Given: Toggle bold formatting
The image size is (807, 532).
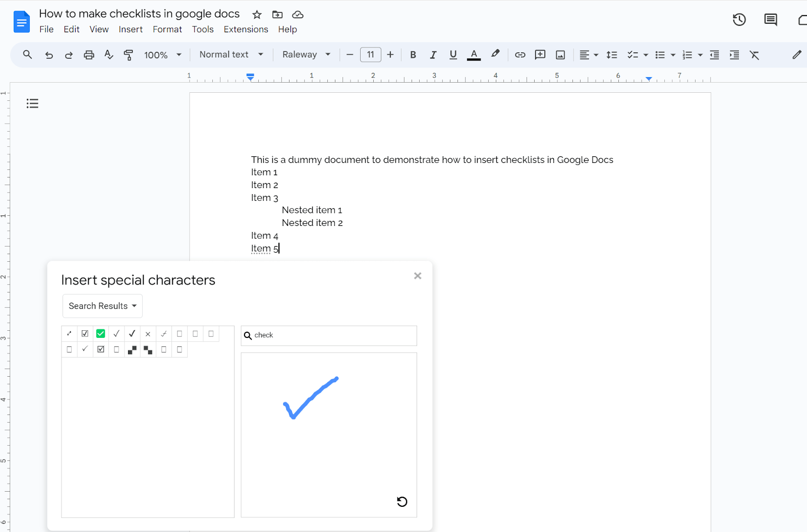Looking at the screenshot, I should (413, 54).
